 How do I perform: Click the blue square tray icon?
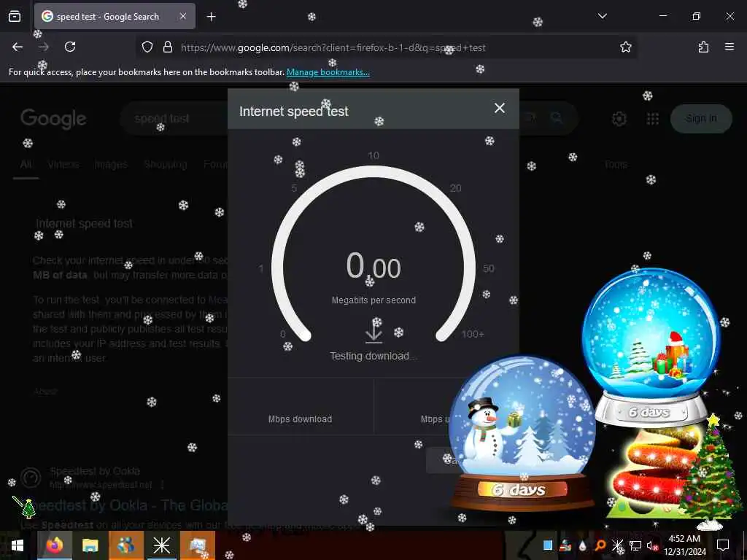(548, 545)
